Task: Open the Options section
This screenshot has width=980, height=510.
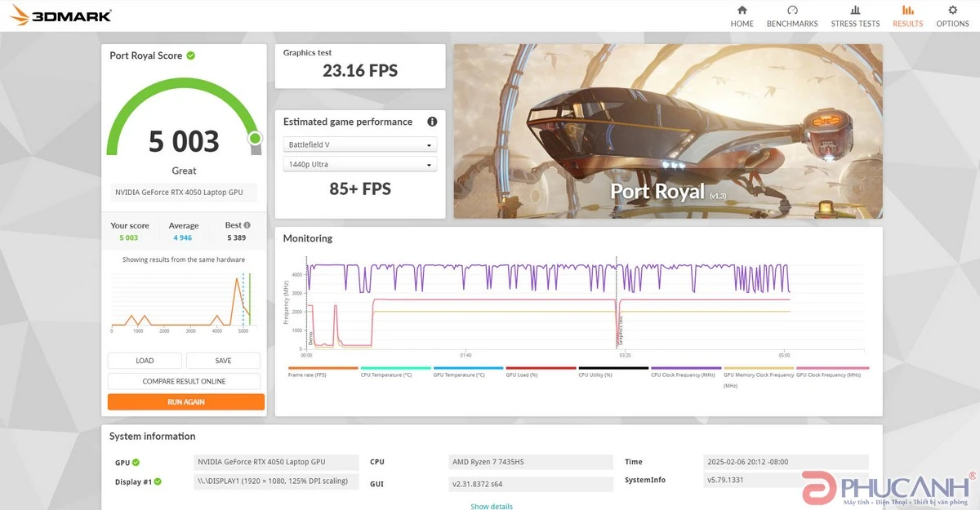Action: 952,16
